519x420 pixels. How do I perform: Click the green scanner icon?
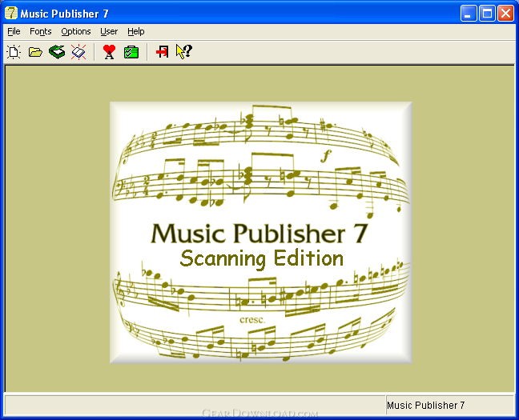click(x=57, y=52)
